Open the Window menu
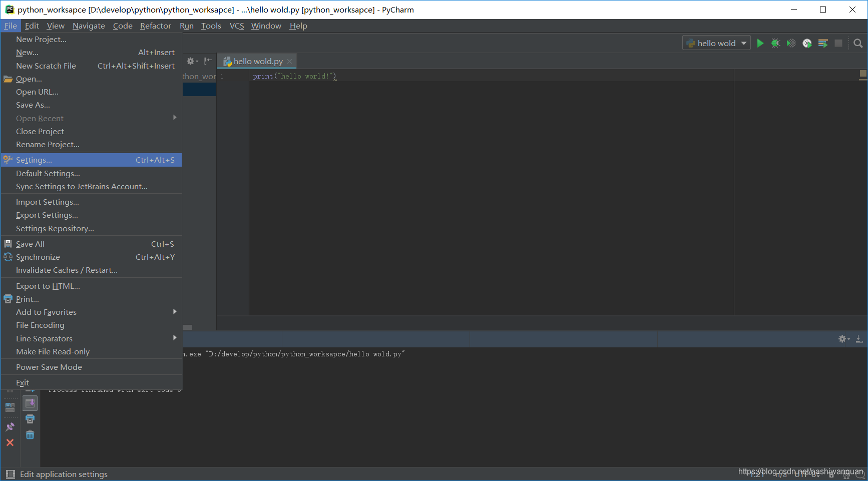The image size is (868, 481). coord(266,26)
